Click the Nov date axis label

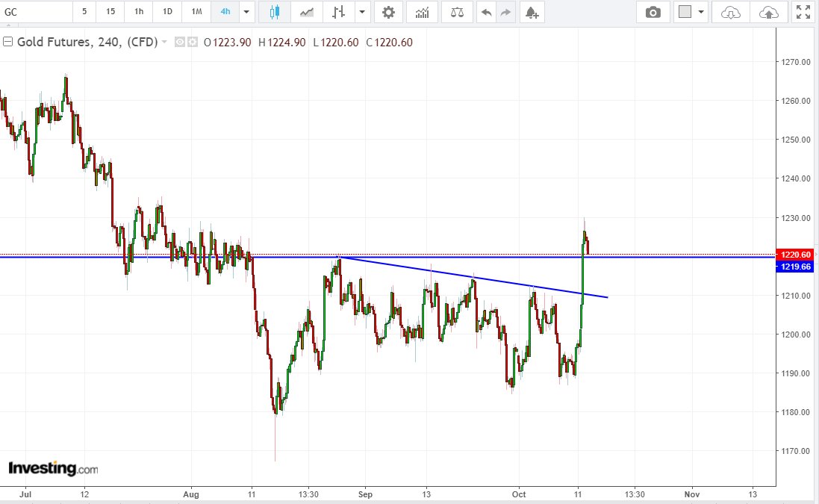pyautogui.click(x=692, y=494)
